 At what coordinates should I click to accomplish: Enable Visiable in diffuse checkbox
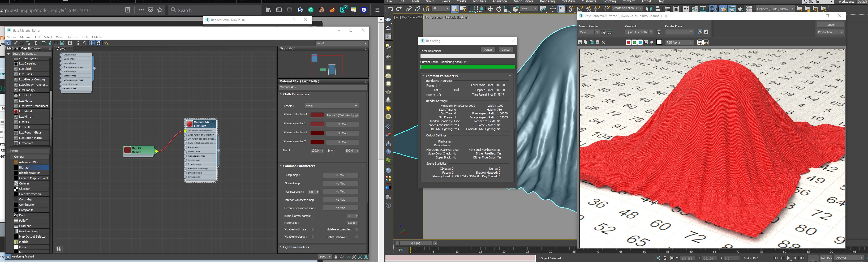coord(313,230)
